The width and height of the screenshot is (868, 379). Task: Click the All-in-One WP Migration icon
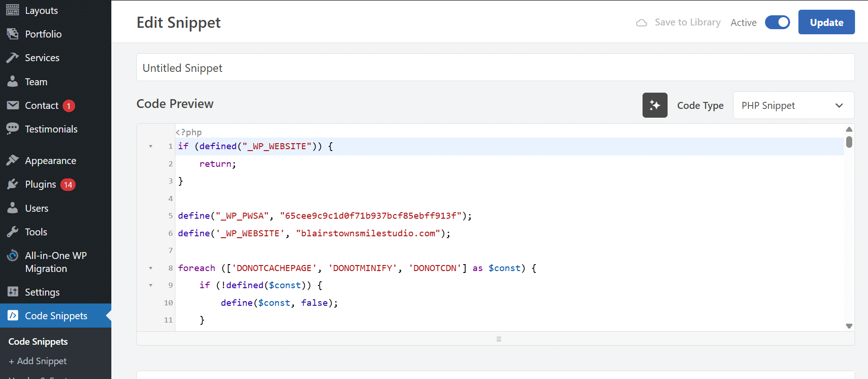coord(13,256)
